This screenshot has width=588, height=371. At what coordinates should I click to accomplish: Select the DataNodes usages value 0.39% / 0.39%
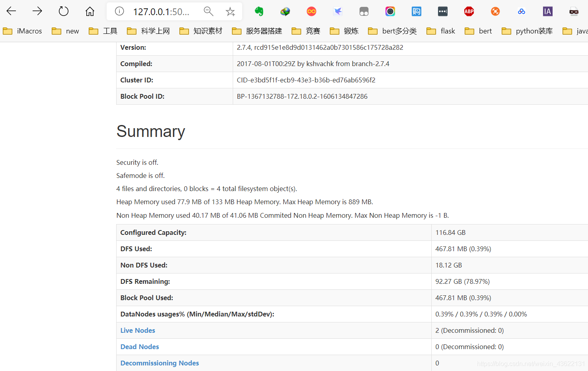pyautogui.click(x=481, y=314)
